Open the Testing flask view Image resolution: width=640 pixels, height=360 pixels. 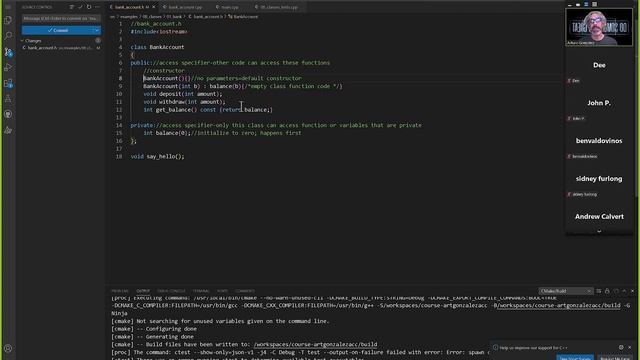tap(8, 99)
